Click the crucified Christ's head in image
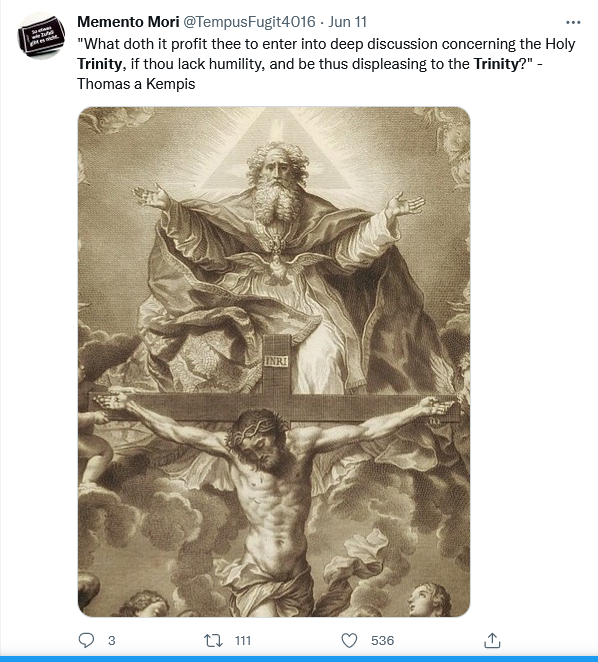The image size is (598, 662). pos(256,439)
